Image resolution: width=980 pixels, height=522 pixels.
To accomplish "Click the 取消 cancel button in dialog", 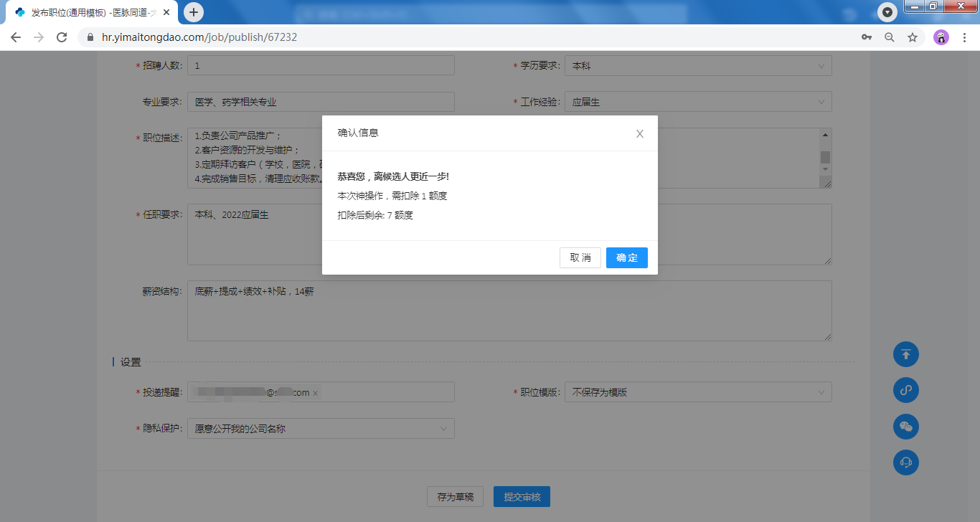I will tap(580, 258).
